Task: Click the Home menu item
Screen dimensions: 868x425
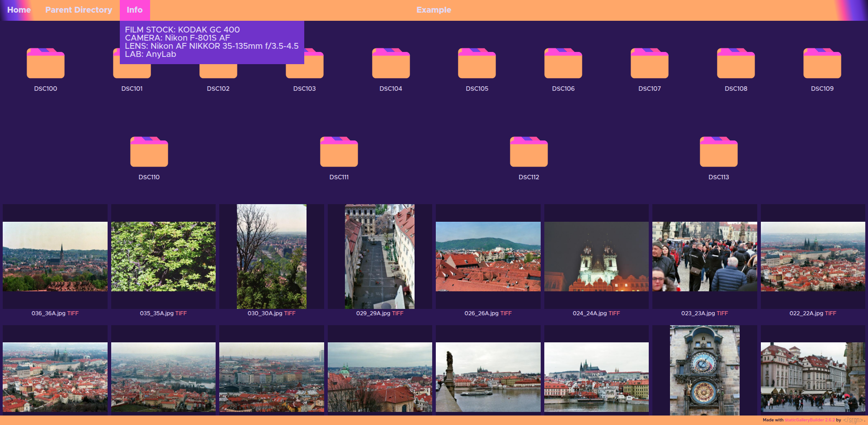Action: click(19, 10)
